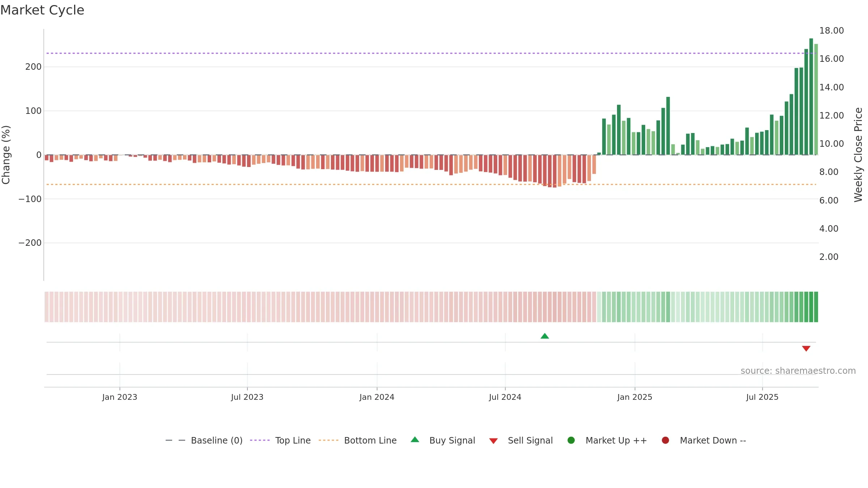Click the 'Sell Signal' legend label
The height and width of the screenshot is (488, 868).
pos(530,441)
